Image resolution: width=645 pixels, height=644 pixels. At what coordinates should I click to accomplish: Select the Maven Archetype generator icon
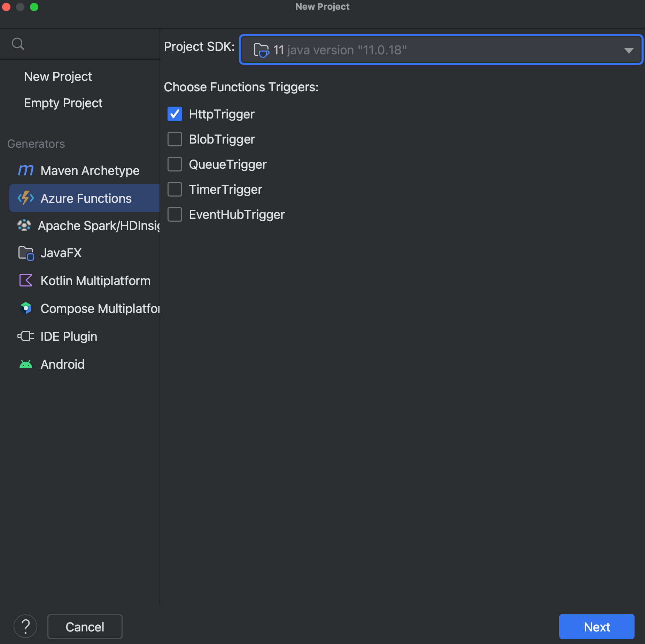[25, 170]
